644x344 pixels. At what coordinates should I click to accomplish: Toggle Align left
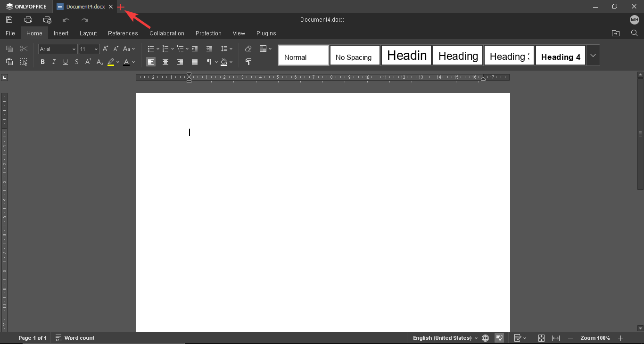tap(151, 62)
